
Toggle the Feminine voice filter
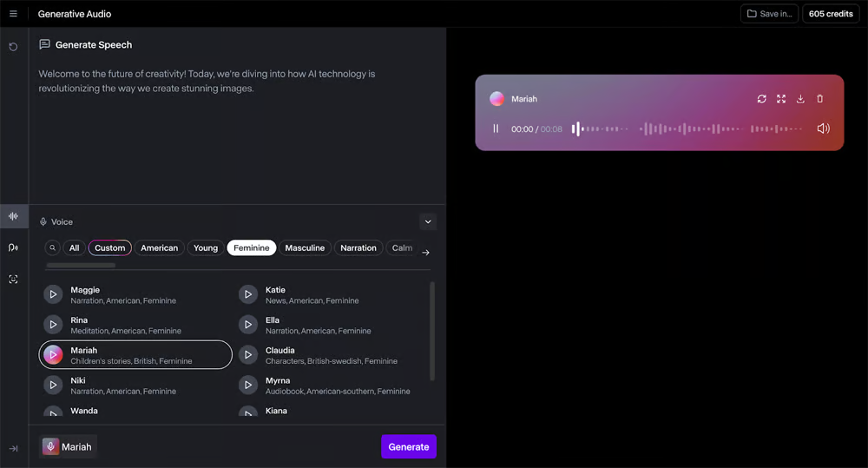pyautogui.click(x=251, y=248)
